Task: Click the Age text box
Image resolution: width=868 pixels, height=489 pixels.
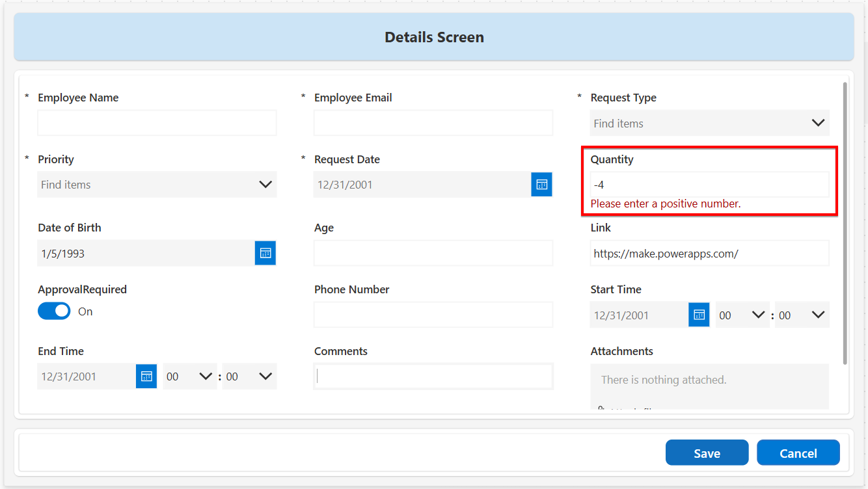Action: (433, 253)
